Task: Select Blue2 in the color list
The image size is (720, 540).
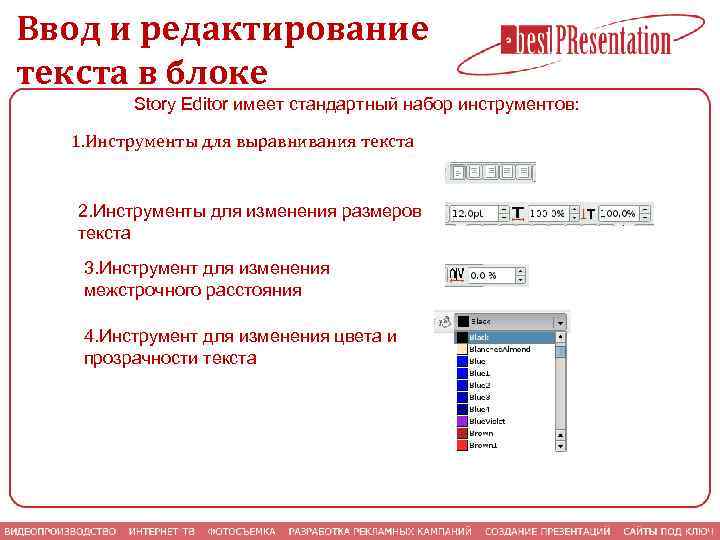Action: coord(505,385)
